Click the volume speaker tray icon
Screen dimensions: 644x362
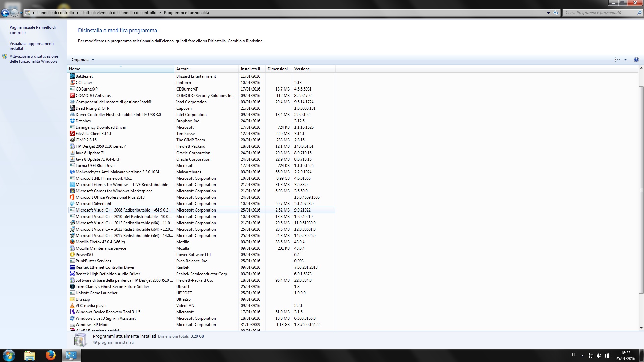[599, 355]
